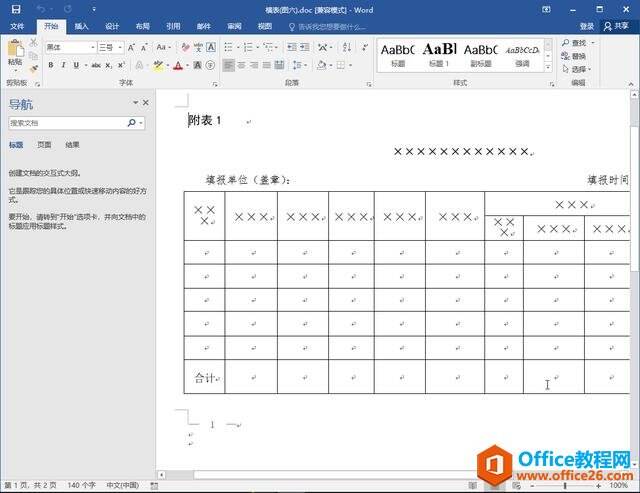
Task: Open the font size dropdown
Action: click(x=120, y=48)
